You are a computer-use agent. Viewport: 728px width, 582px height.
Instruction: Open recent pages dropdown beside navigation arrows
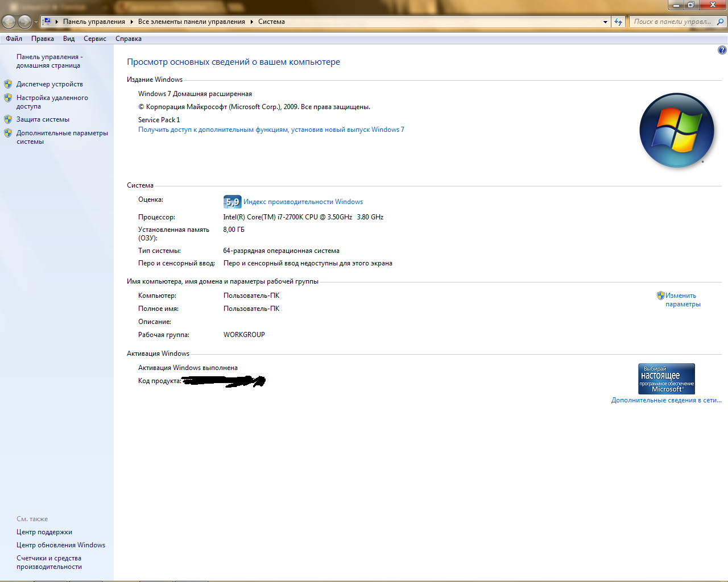[x=36, y=22]
